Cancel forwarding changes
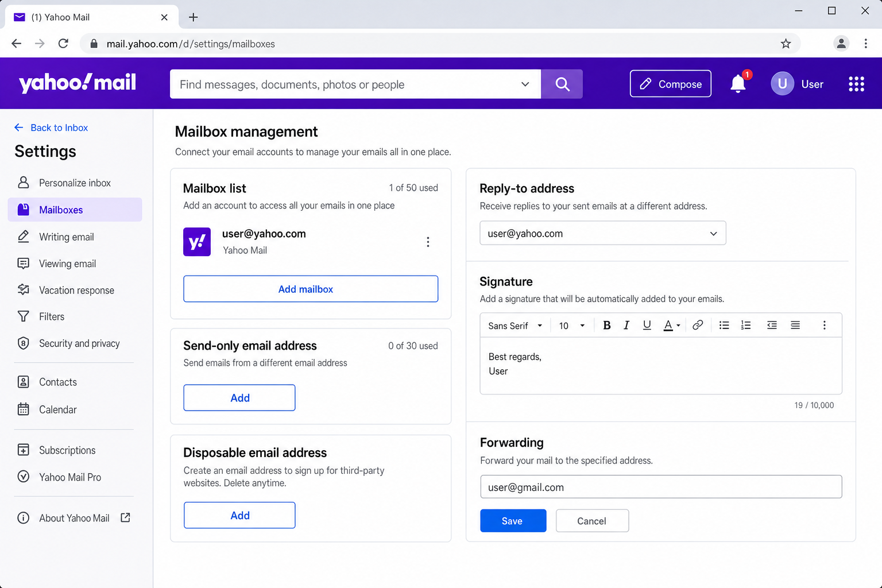Image resolution: width=882 pixels, height=588 pixels. pos(592,521)
